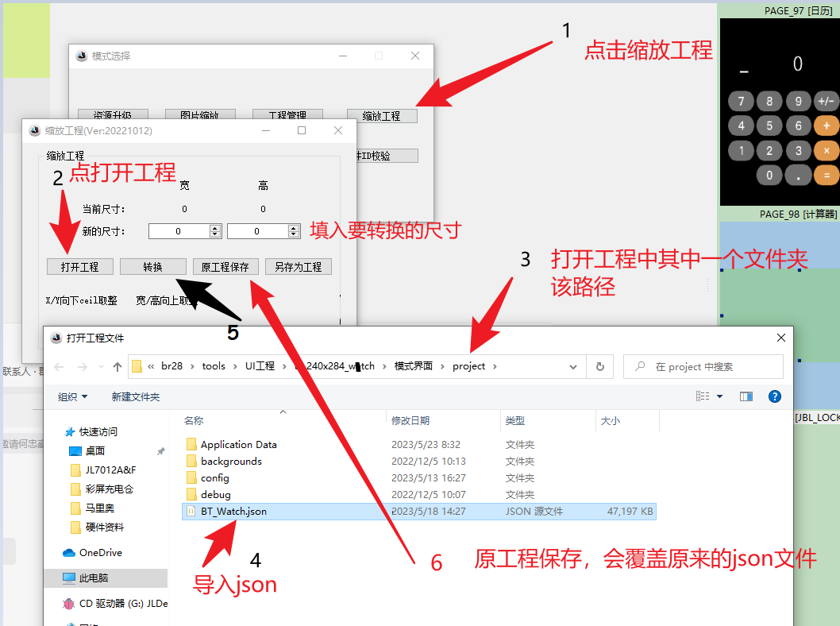
Task: Click the forward arrow in the file dialog
Action: pos(83,366)
